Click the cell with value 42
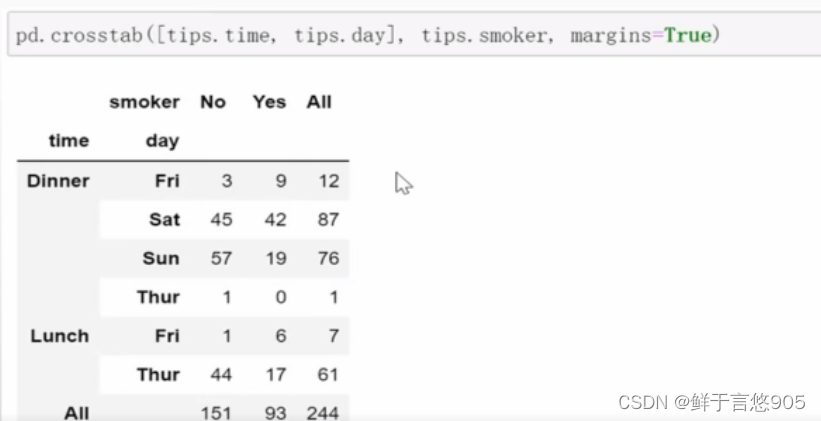The image size is (821, 421). point(275,219)
